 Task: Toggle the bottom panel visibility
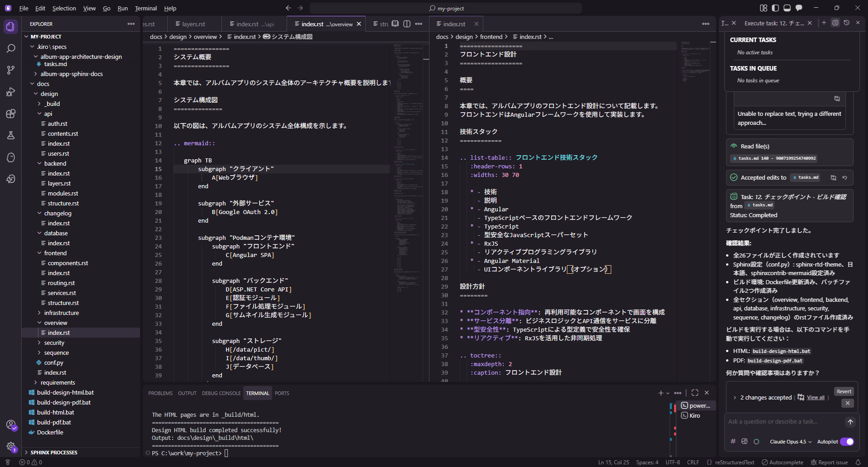click(x=787, y=8)
